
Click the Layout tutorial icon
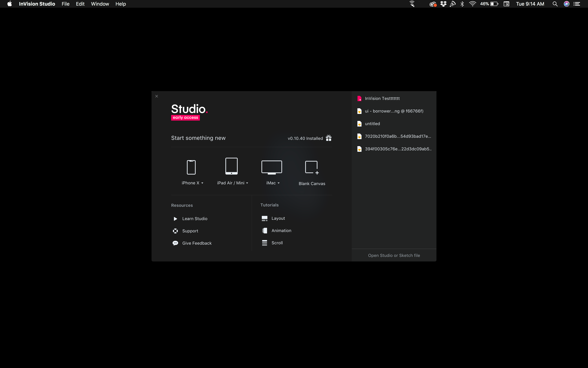click(x=265, y=218)
